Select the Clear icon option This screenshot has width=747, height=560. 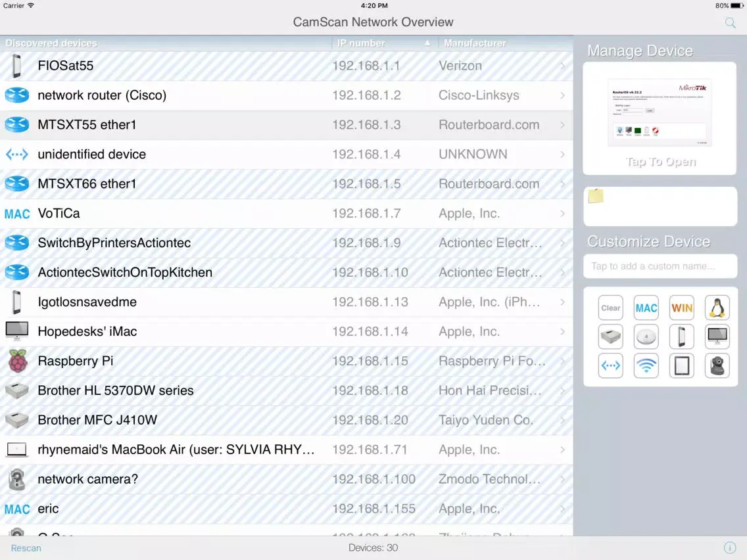(x=610, y=308)
